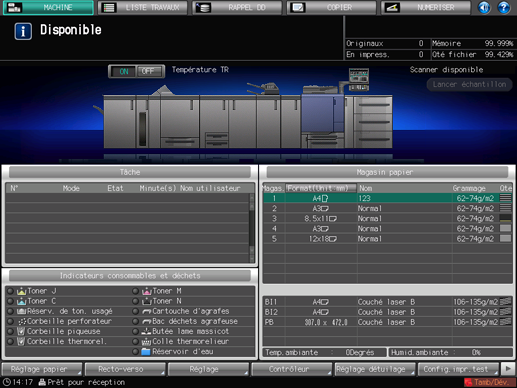Click the Toner J yellow icon

click(21, 291)
